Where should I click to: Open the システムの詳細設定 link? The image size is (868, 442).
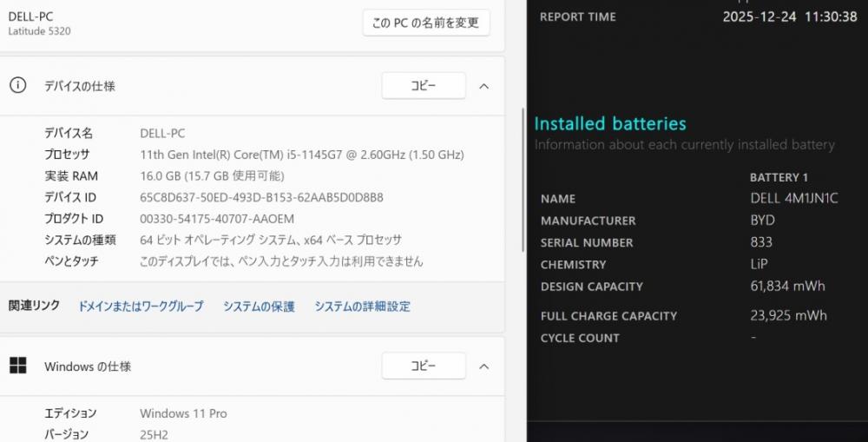[363, 307]
